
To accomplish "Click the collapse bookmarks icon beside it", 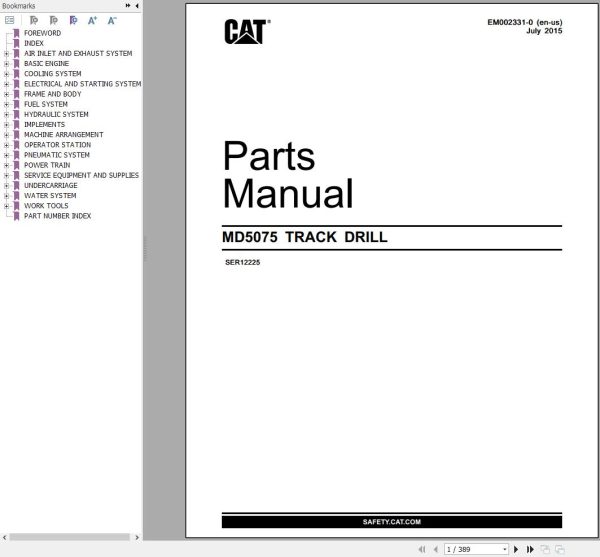I will click(x=54, y=20).
